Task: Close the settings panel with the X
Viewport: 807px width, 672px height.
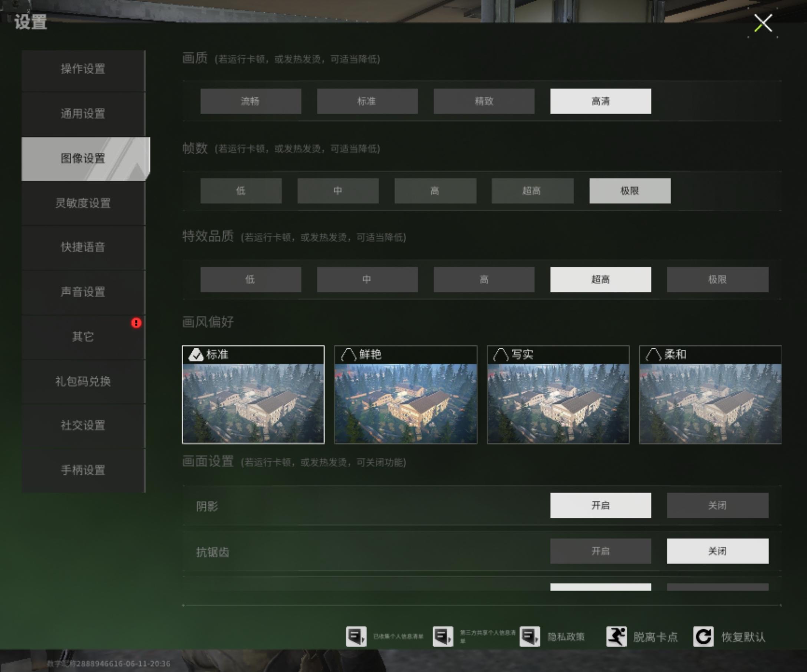Action: pos(763,23)
